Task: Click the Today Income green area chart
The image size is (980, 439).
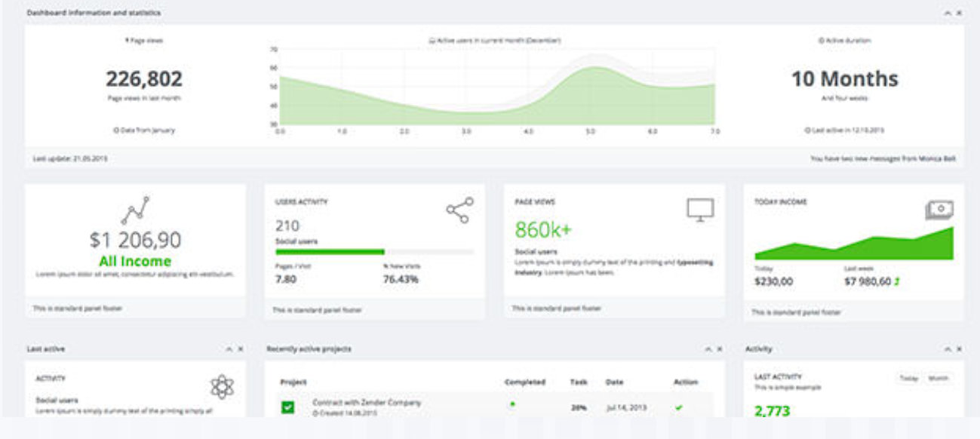Action: point(854,247)
